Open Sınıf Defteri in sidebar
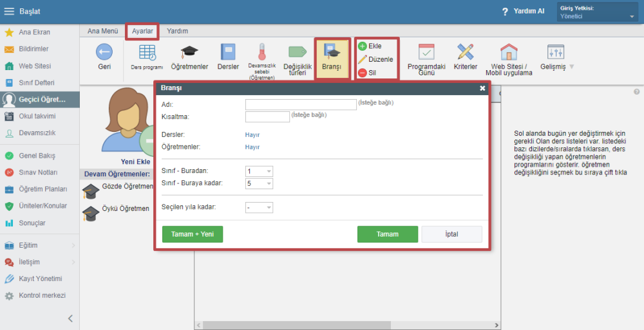 tap(39, 82)
